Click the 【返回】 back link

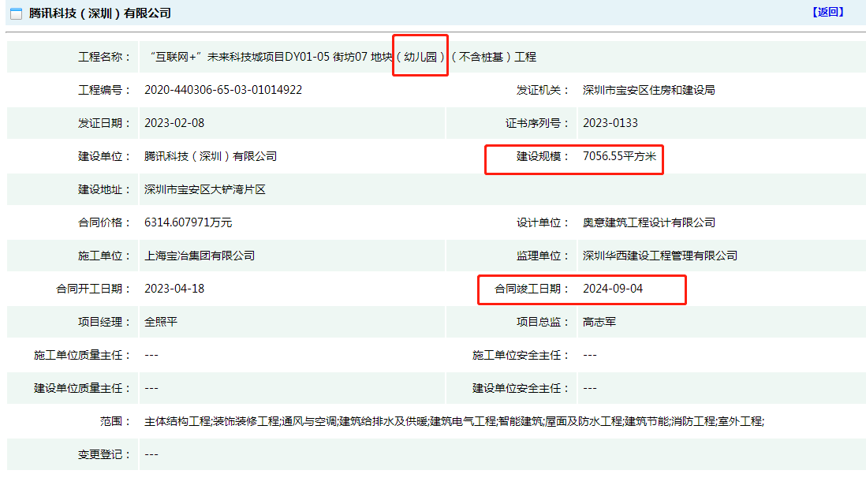coord(827,12)
